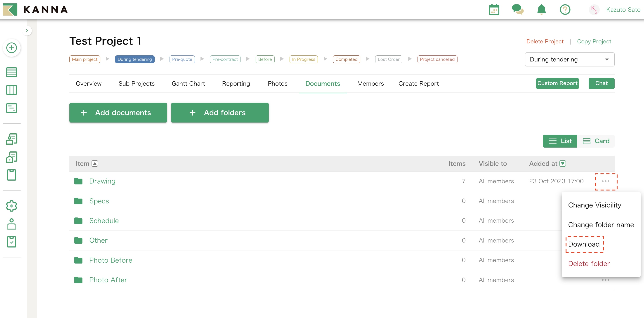This screenshot has height=318, width=644.
Task: Switch to Card view
Action: (596, 141)
